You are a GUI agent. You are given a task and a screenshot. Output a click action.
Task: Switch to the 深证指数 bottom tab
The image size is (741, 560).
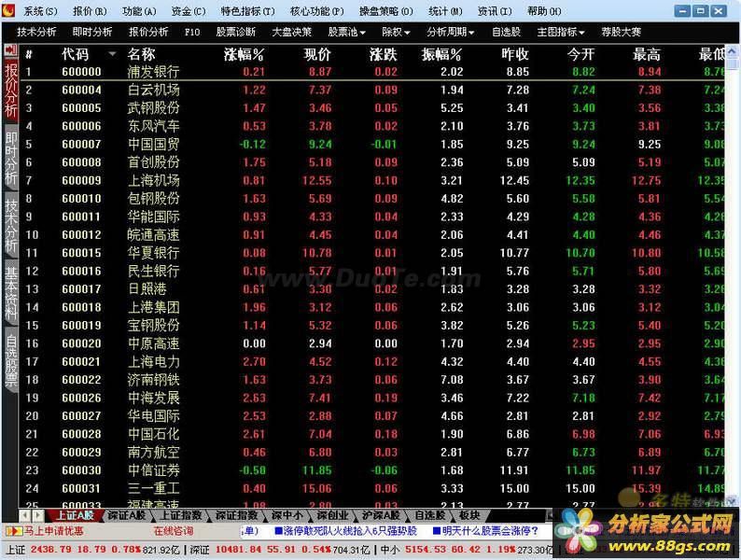click(x=237, y=515)
